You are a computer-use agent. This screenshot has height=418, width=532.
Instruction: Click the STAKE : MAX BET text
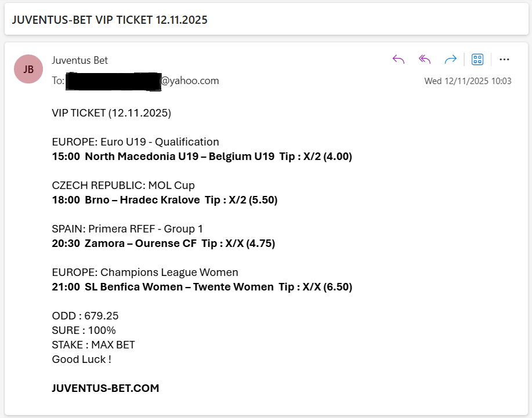92,344
